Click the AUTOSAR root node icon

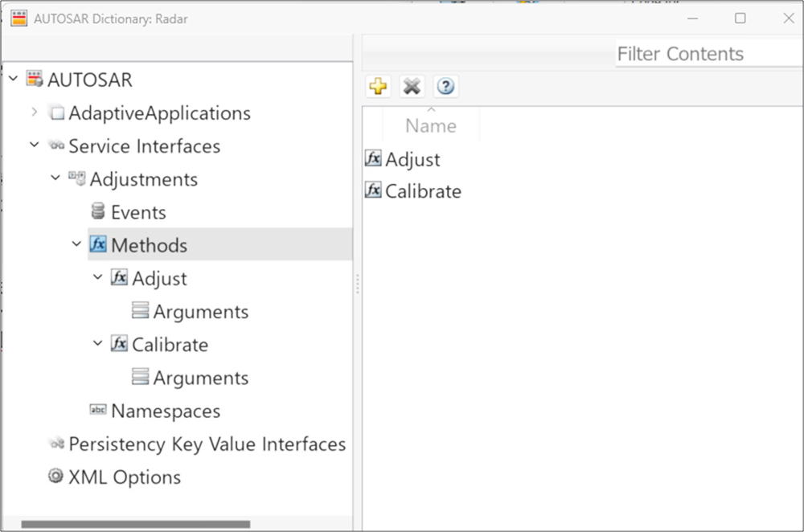coord(35,79)
